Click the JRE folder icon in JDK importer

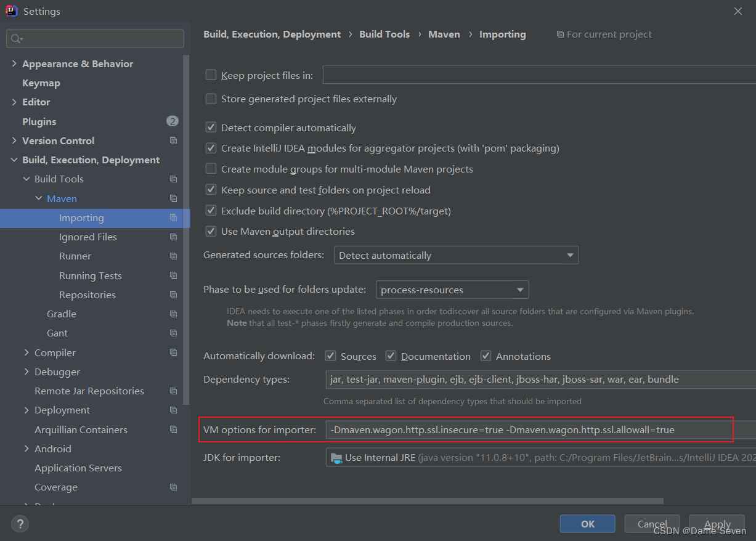(x=336, y=458)
